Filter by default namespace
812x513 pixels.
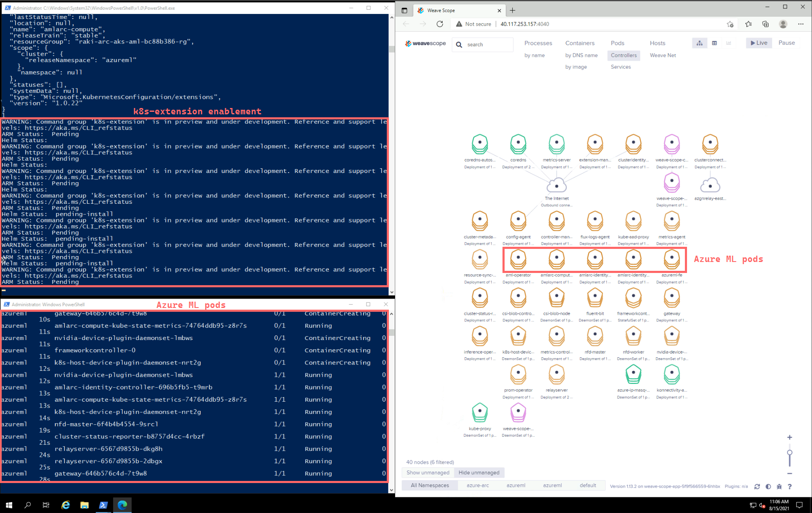click(x=588, y=485)
